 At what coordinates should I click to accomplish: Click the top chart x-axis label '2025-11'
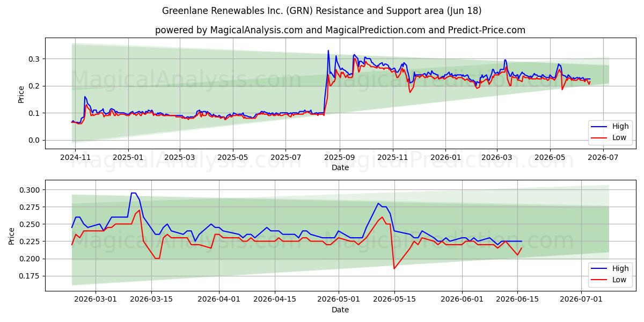[x=393, y=157]
